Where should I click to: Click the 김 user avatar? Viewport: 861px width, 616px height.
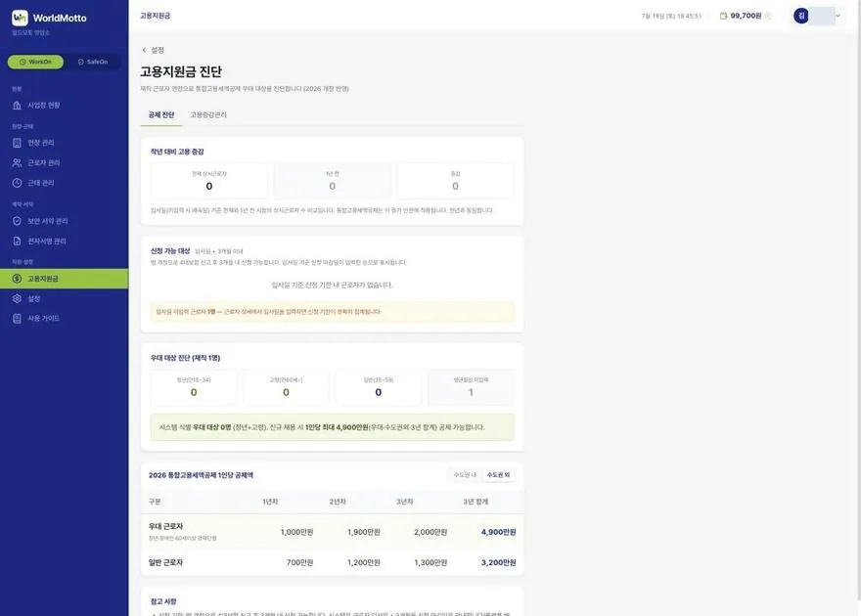801,16
